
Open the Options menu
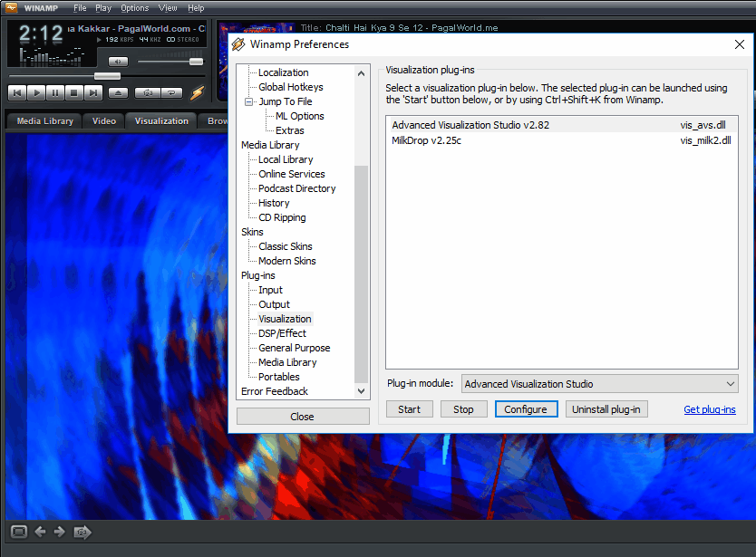134,8
